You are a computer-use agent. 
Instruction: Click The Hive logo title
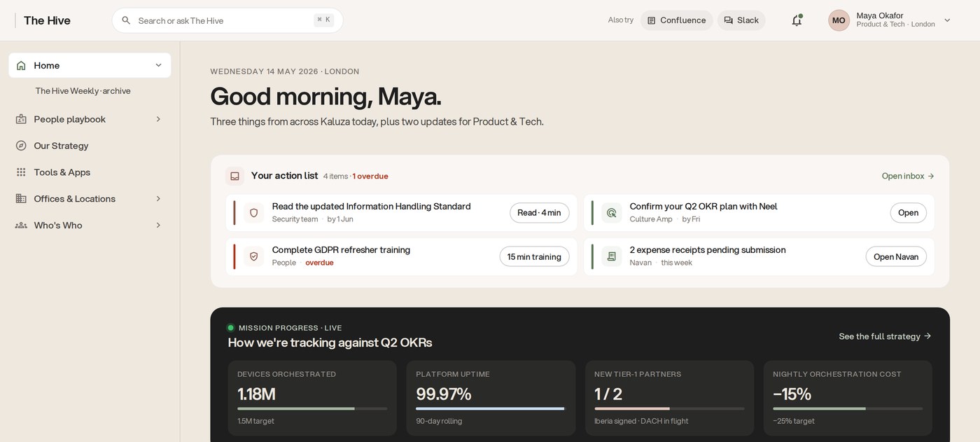[47, 20]
